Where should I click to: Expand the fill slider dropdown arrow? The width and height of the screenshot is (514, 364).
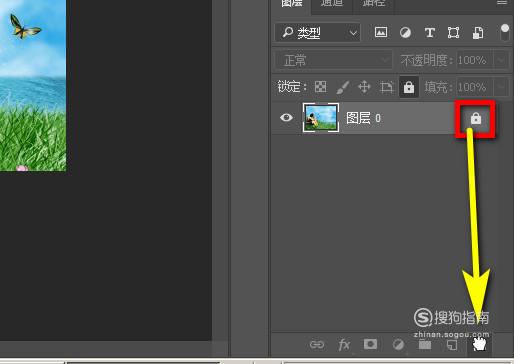tap(501, 87)
